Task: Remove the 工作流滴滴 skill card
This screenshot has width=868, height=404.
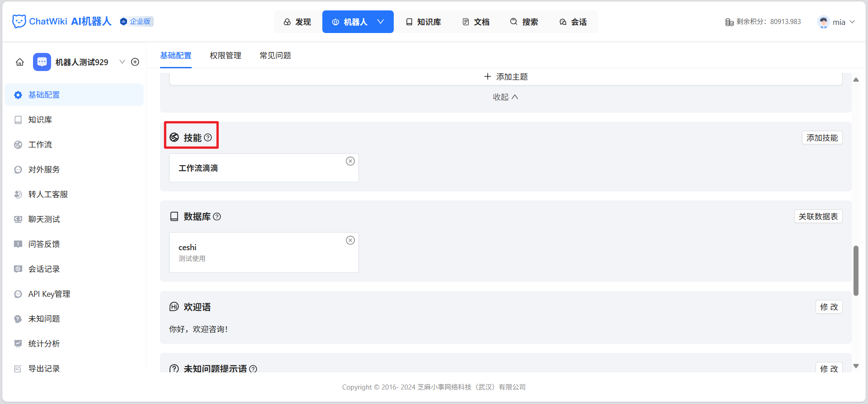Action: pyautogui.click(x=350, y=161)
